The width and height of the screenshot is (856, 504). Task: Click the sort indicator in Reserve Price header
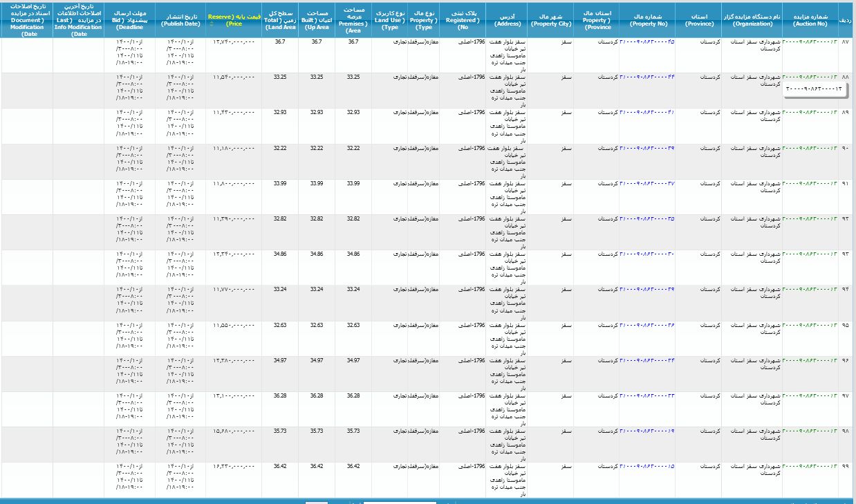(x=211, y=24)
